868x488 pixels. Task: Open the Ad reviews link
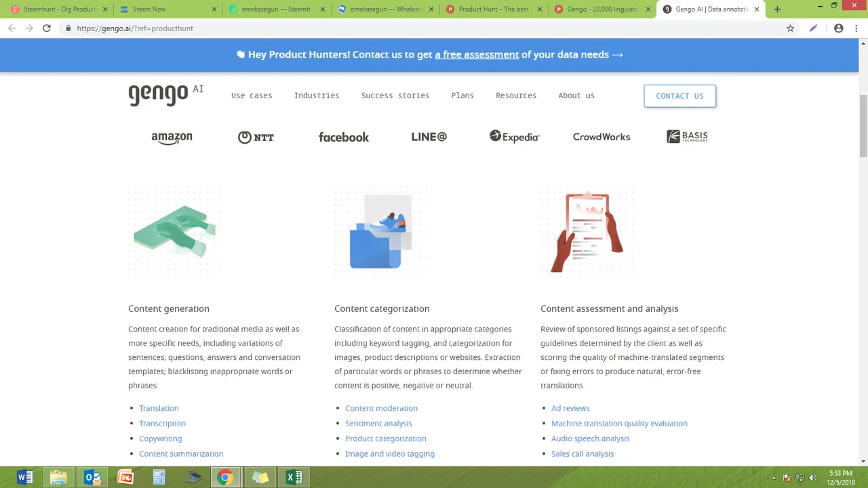coord(570,408)
